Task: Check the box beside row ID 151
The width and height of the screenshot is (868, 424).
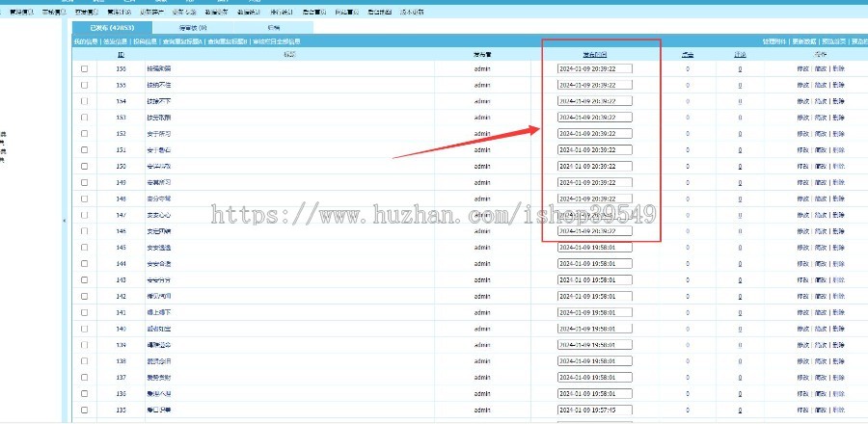Action: click(x=84, y=149)
